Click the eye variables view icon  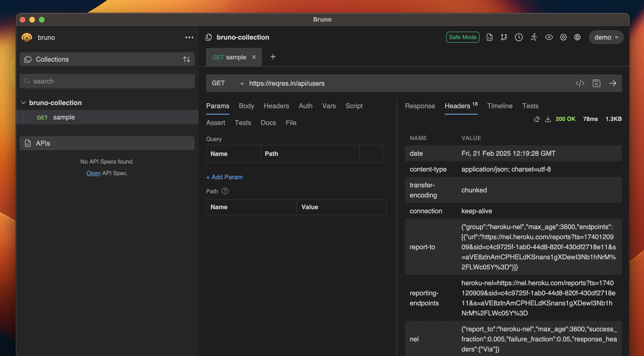[x=549, y=37]
